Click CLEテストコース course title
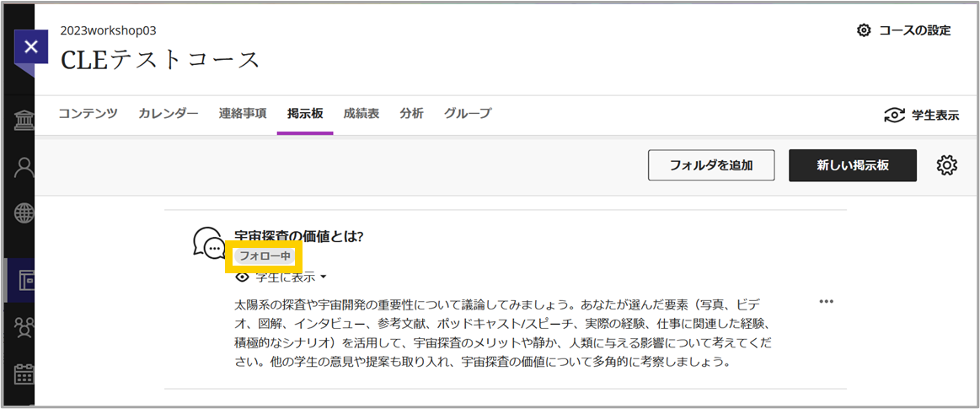This screenshot has height=409, width=980. tap(159, 60)
